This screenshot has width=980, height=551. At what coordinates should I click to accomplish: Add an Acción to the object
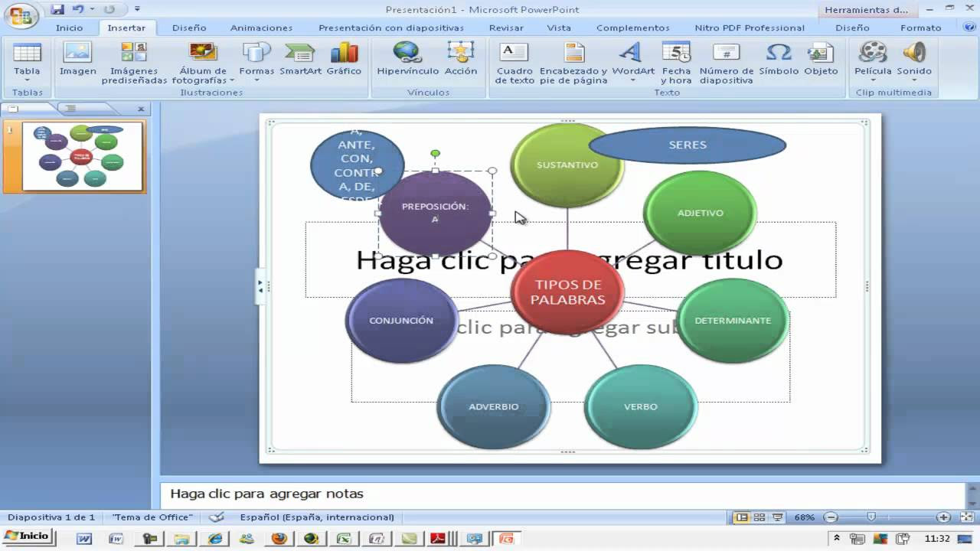pyautogui.click(x=461, y=60)
